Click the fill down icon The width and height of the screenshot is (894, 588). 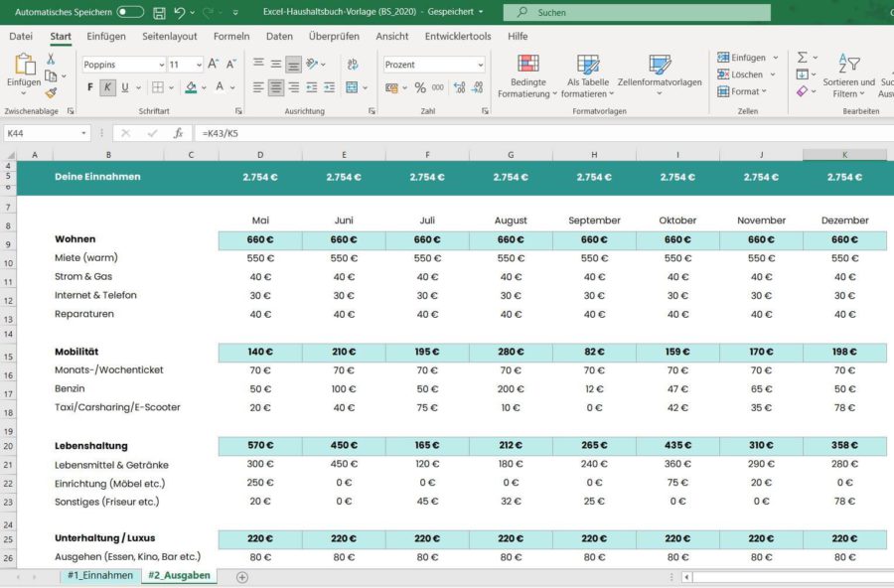(803, 74)
